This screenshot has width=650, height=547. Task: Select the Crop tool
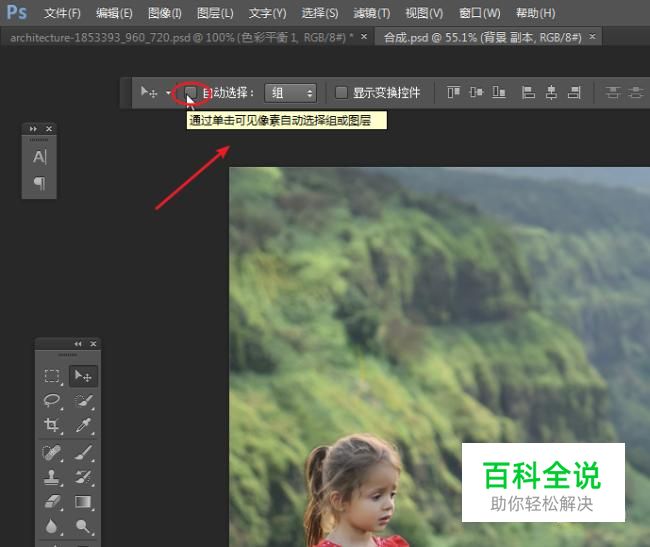(x=52, y=425)
